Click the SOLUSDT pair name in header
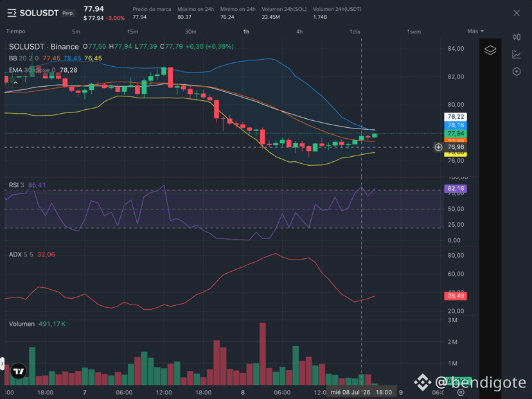 (39, 13)
